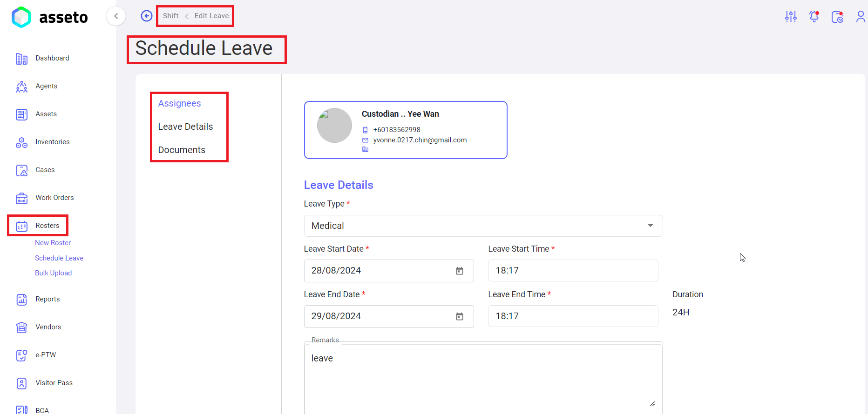
Task: Open the Shift breadcrumb link
Action: click(x=170, y=16)
